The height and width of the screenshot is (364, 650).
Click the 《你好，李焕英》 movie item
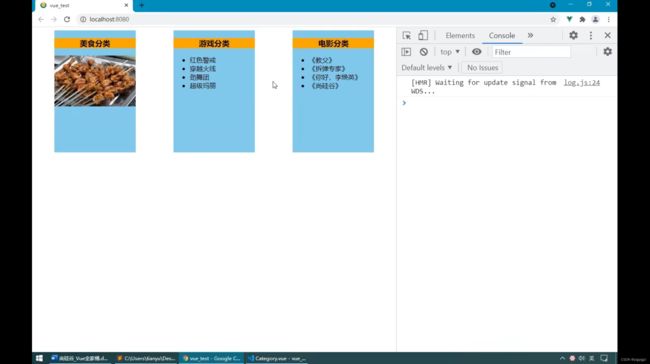334,77
